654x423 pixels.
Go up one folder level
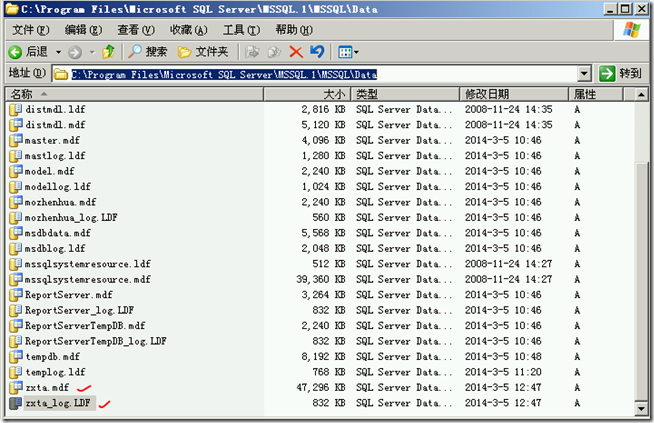[x=108, y=52]
